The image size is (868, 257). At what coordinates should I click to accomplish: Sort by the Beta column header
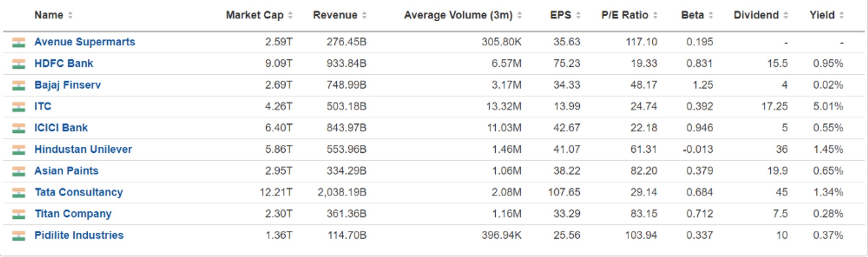697,15
